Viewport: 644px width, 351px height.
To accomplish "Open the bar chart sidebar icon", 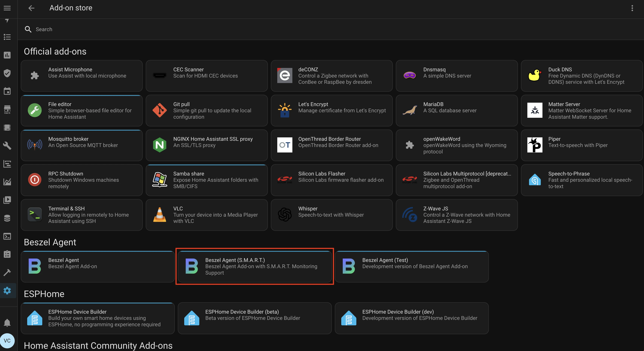I will 7,55.
